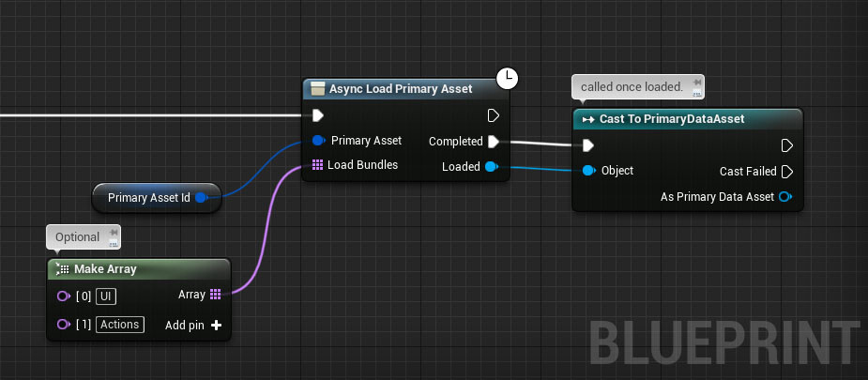The height and width of the screenshot is (380, 868).
Task: Click Add pin plus on Make Array
Action: click(217, 325)
